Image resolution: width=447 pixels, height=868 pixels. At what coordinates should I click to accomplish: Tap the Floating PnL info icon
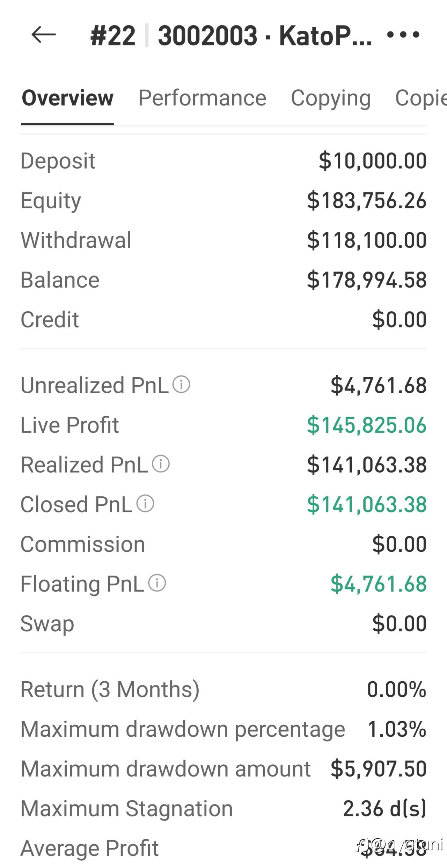point(157,583)
